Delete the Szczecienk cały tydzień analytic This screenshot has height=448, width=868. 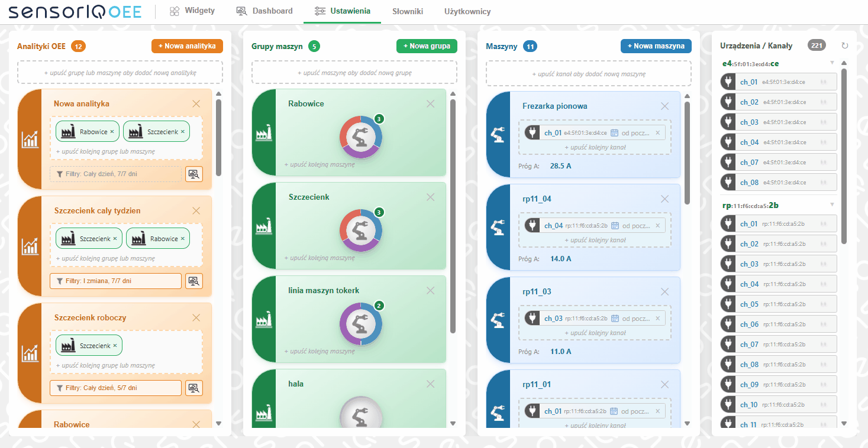point(196,211)
